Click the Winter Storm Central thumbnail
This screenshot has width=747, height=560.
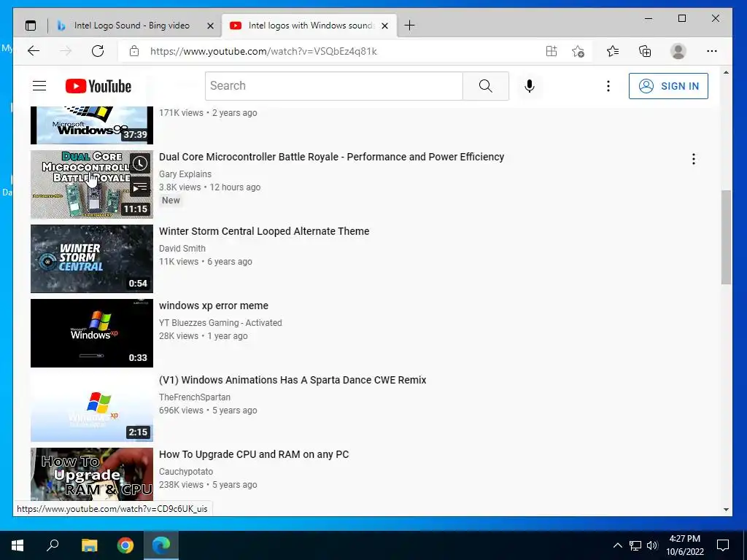click(x=92, y=259)
